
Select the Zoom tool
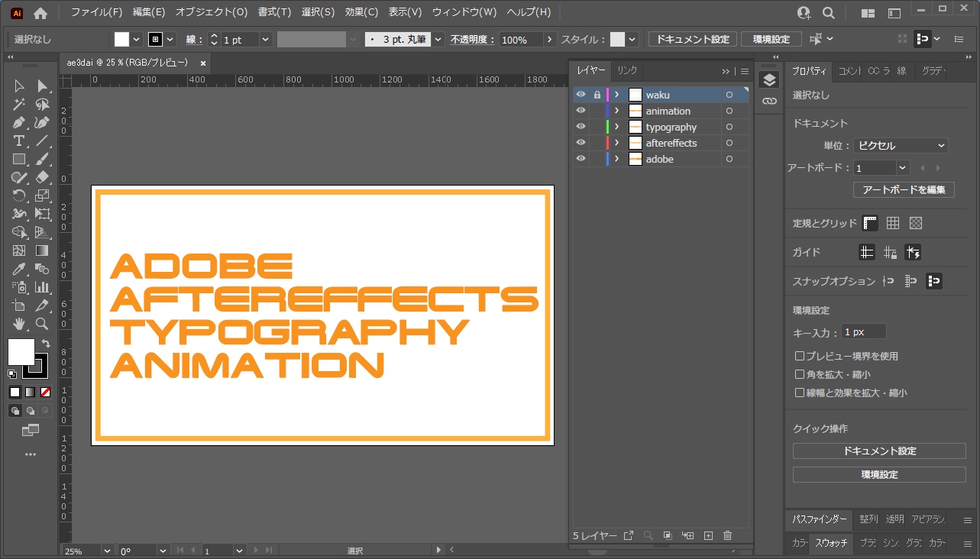tap(43, 325)
